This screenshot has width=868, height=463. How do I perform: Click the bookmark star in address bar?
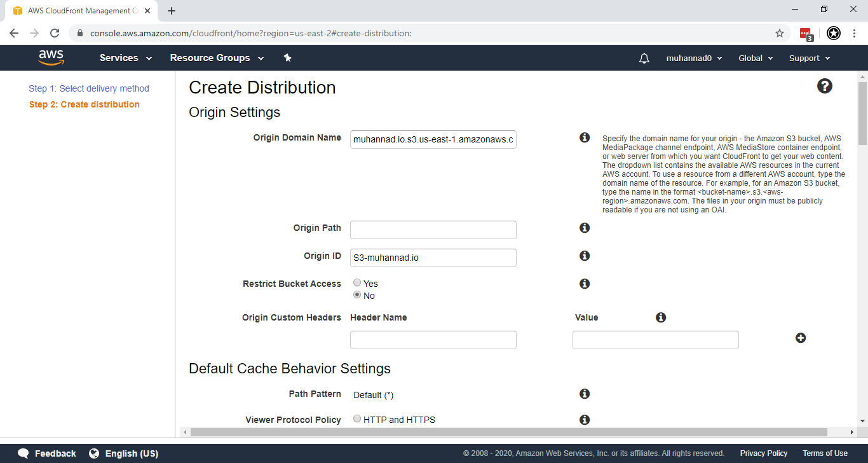(779, 32)
